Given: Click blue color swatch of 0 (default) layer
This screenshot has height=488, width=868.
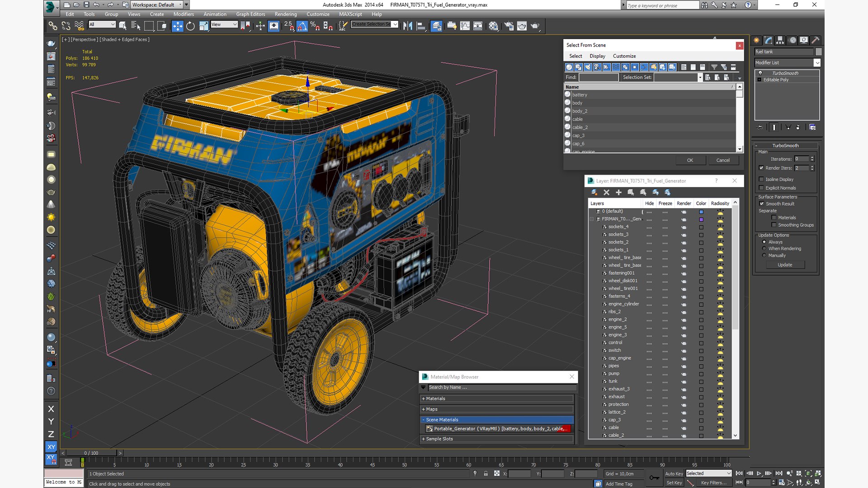Looking at the screenshot, I should point(701,212).
